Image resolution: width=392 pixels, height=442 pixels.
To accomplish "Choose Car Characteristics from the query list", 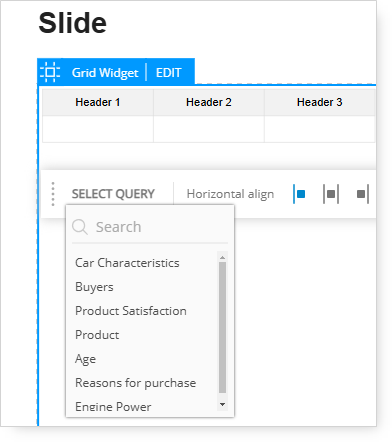I will point(127,263).
